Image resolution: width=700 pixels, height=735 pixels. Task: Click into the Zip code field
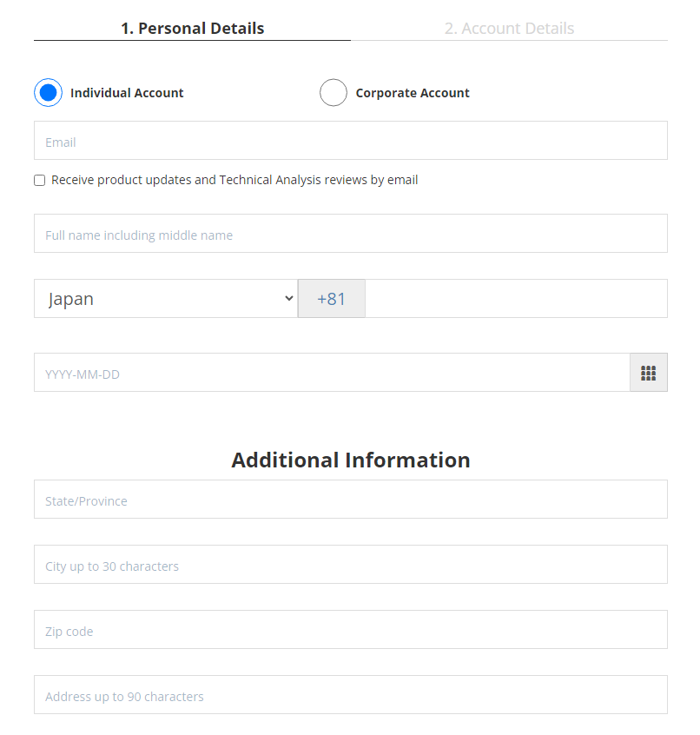click(350, 630)
